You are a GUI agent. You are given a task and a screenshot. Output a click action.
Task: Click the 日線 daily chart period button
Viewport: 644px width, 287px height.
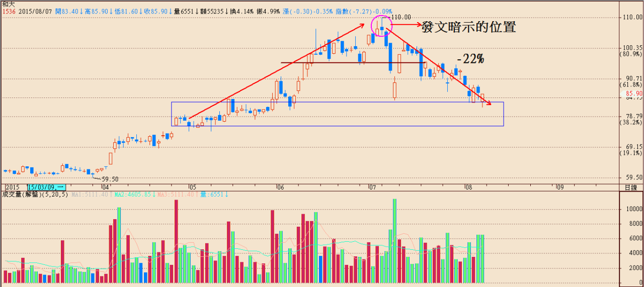tap(630, 187)
